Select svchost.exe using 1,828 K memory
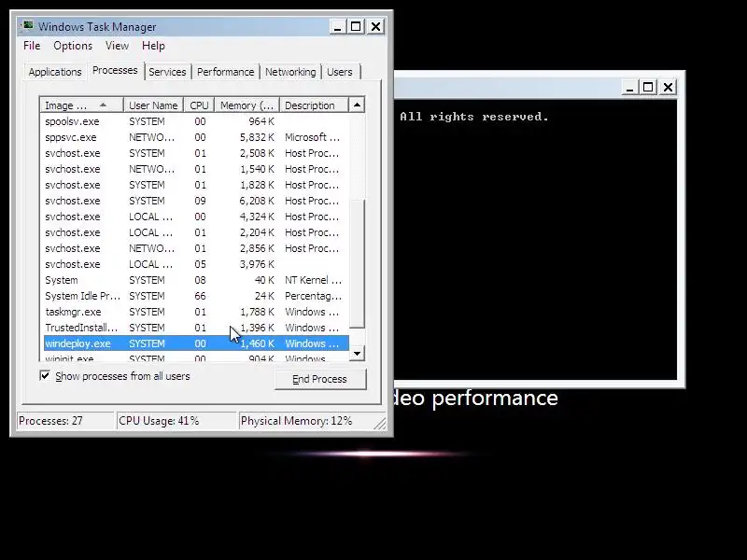 click(196, 185)
